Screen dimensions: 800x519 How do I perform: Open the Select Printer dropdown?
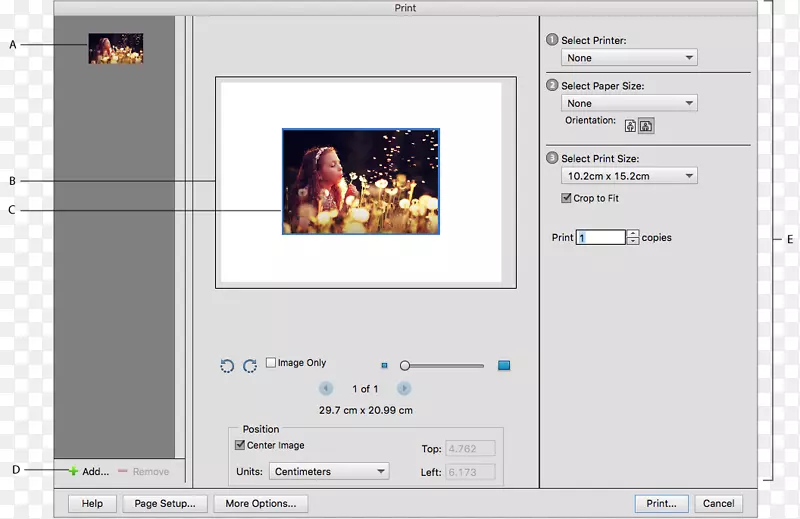coord(629,58)
